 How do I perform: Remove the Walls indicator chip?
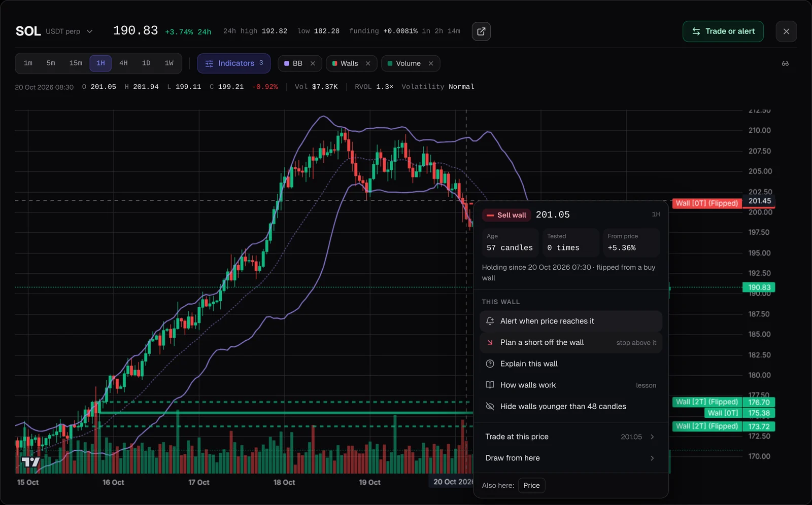[x=368, y=63]
